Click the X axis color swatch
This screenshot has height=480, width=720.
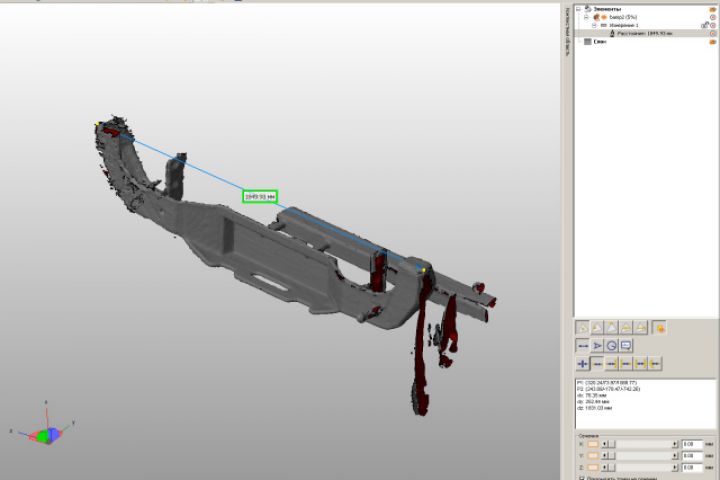(x=593, y=444)
